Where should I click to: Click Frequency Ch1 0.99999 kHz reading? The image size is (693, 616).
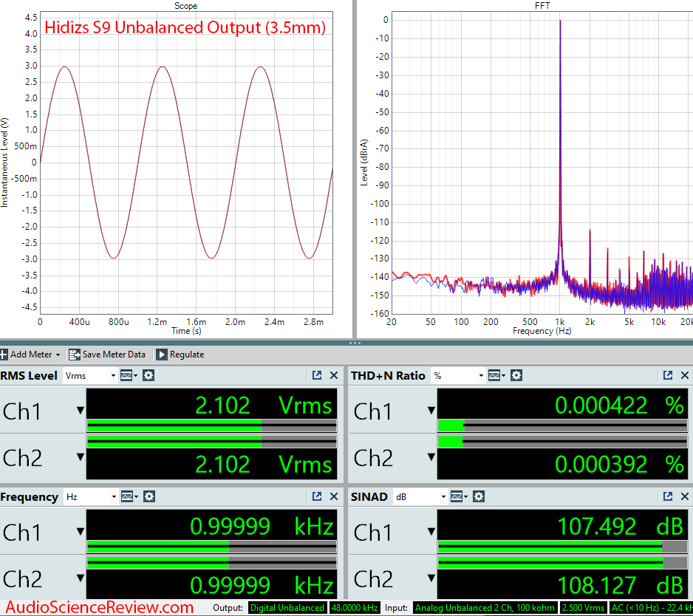tap(262, 527)
